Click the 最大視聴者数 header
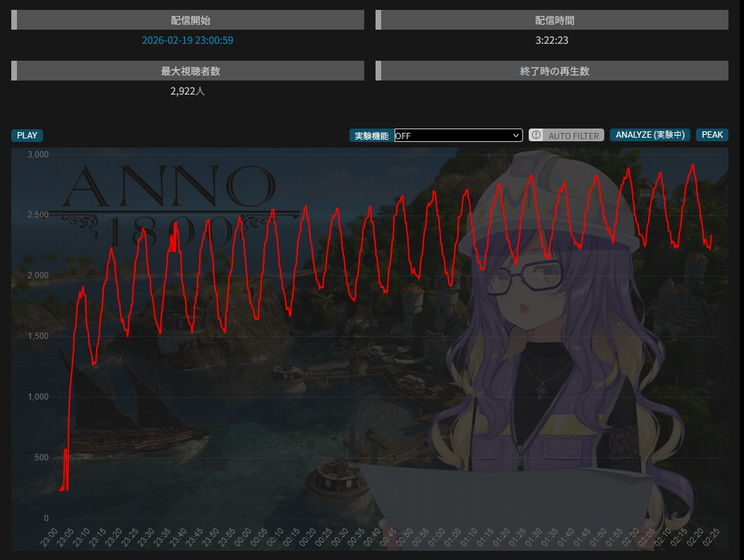744x560 pixels. pyautogui.click(x=188, y=71)
